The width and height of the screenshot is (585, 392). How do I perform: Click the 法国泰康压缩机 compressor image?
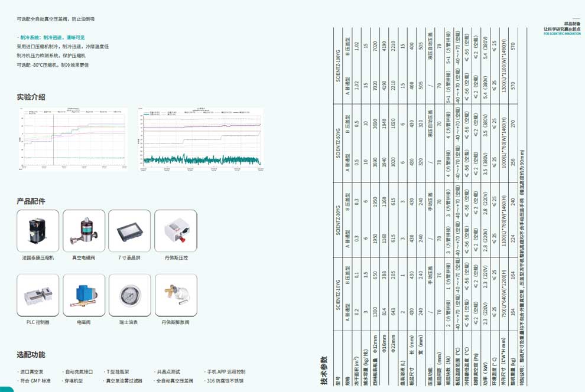pos(38,231)
